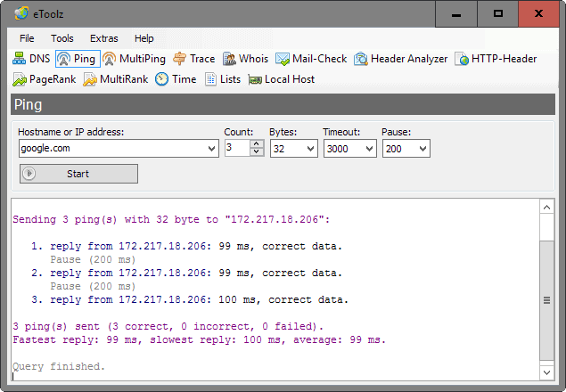Open the Lists tool
The height and width of the screenshot is (392, 566).
coord(223,79)
